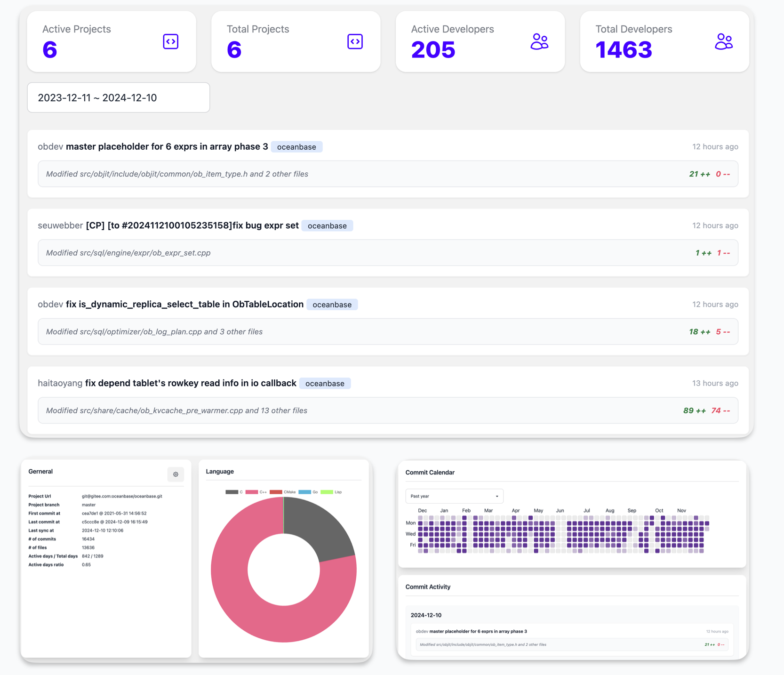Click the number of commits value 16434

(88, 539)
